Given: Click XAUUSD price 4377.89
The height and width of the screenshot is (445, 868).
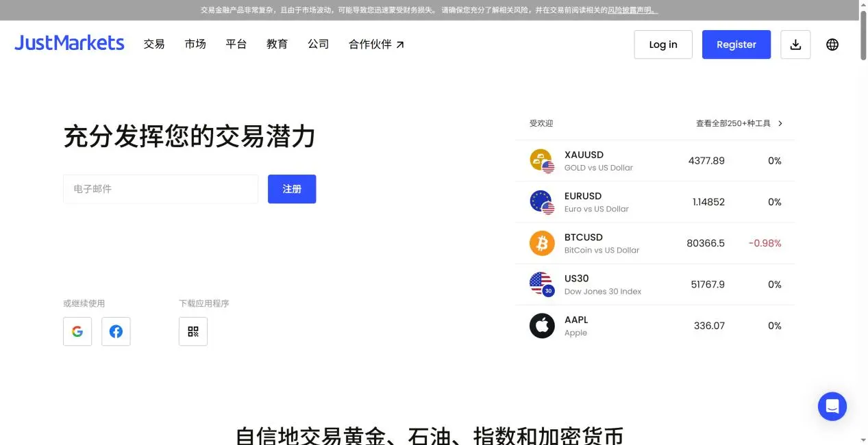Looking at the screenshot, I should click(x=706, y=161).
